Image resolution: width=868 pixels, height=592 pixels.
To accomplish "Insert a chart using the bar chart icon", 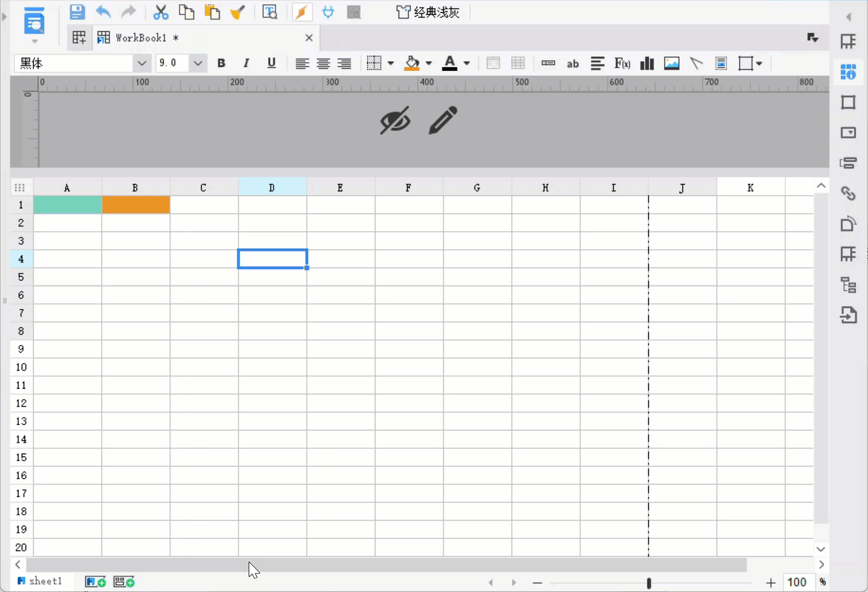I will click(x=647, y=63).
